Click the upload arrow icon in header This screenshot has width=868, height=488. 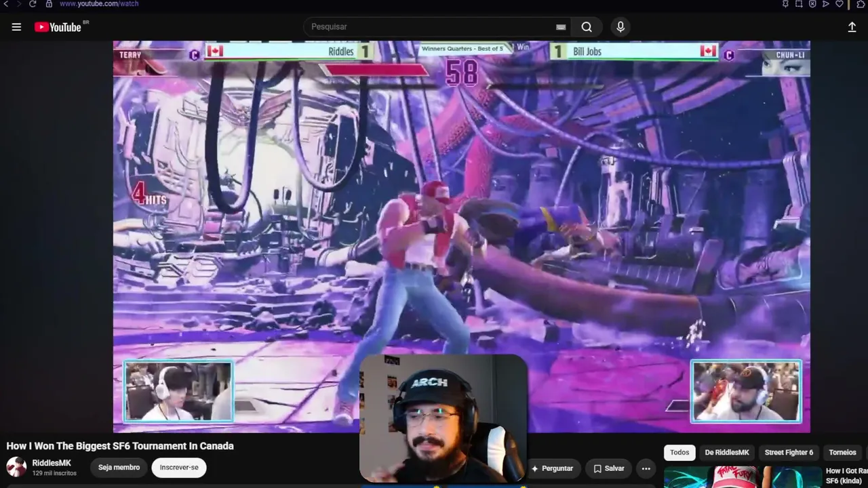pyautogui.click(x=852, y=27)
